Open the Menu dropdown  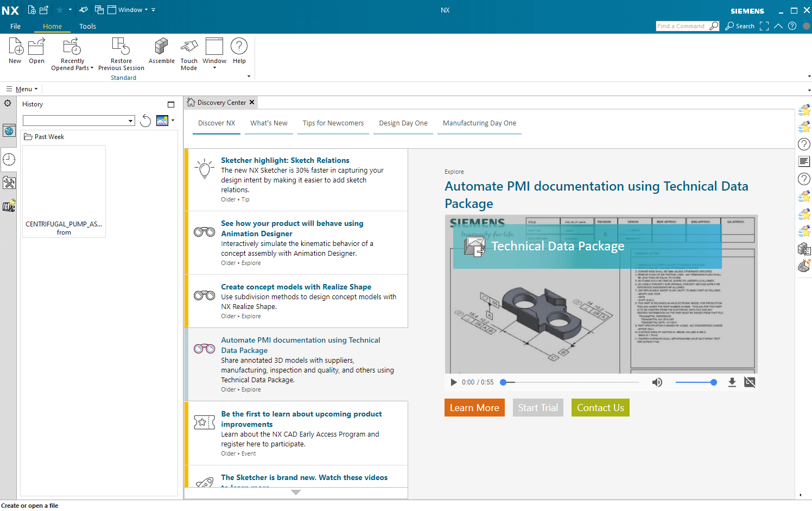(x=22, y=89)
